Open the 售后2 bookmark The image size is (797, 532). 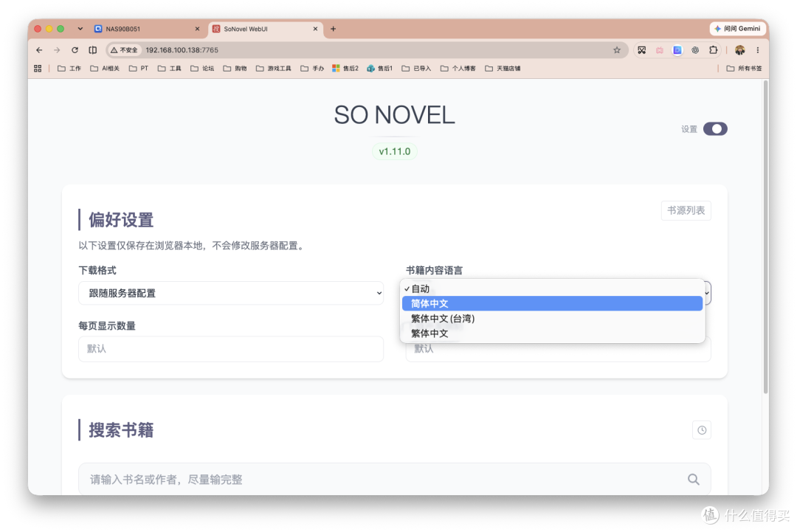(x=345, y=68)
